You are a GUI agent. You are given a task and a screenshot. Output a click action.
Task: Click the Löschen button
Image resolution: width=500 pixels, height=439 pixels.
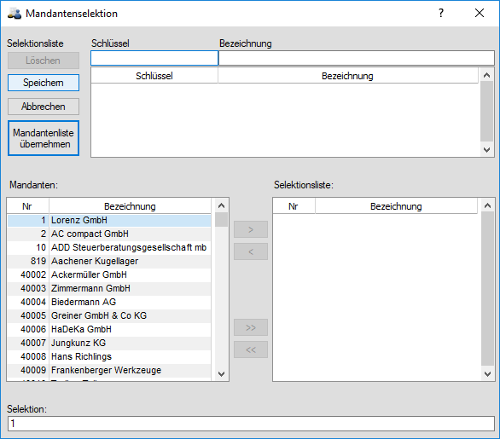(x=43, y=60)
